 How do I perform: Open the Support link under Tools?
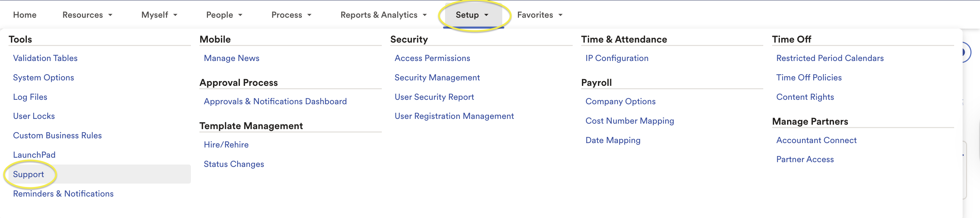coord(29,174)
